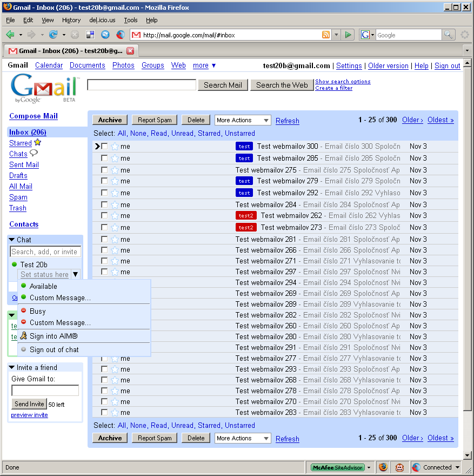The width and height of the screenshot is (474, 476).
Task: Click the monkey face status bar icon
Action: click(x=400, y=467)
